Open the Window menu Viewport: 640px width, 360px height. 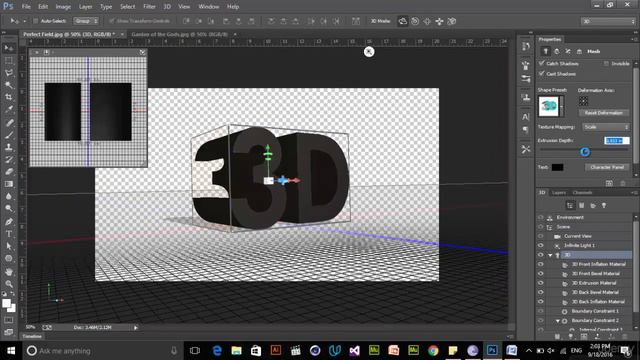(x=209, y=7)
